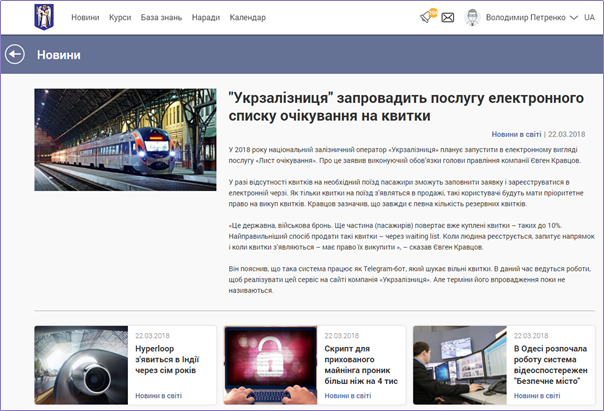Go to the Курси menu item
This screenshot has height=411, width=604.
coord(120,18)
